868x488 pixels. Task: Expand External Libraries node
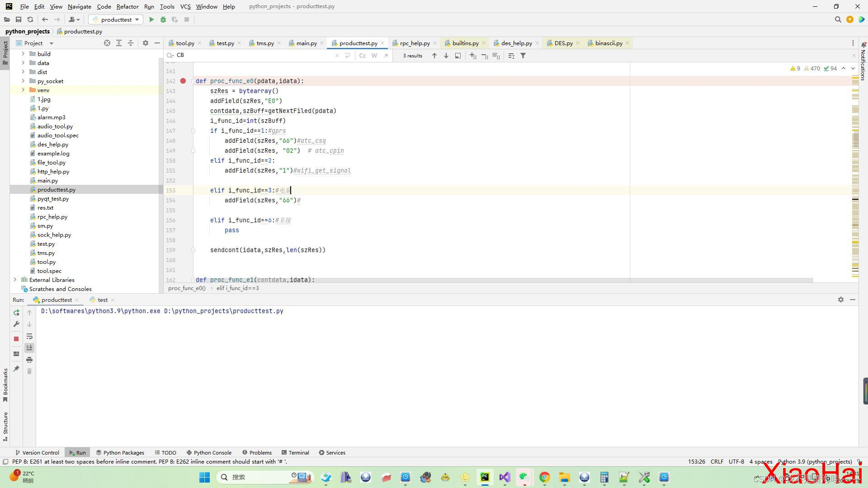[x=15, y=280]
